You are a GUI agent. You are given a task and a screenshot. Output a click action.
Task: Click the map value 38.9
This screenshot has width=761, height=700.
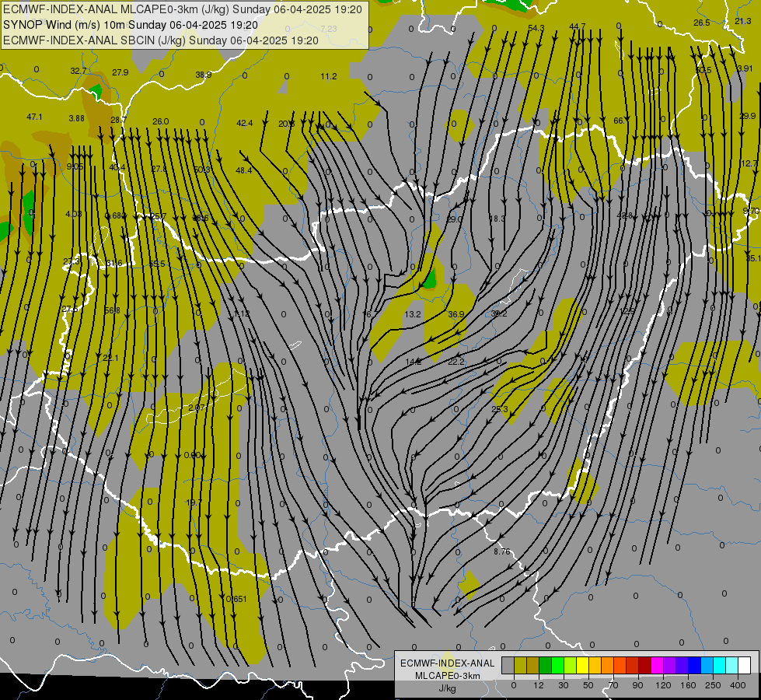click(x=204, y=75)
